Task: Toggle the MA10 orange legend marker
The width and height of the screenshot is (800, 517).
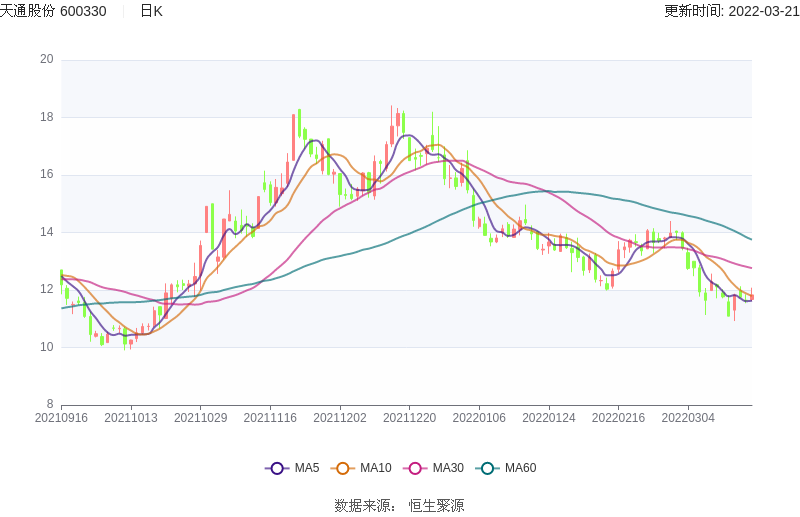Action: point(343,468)
